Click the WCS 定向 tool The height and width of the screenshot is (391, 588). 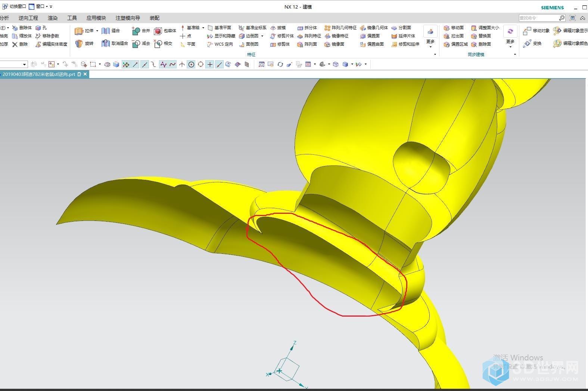(x=220, y=44)
